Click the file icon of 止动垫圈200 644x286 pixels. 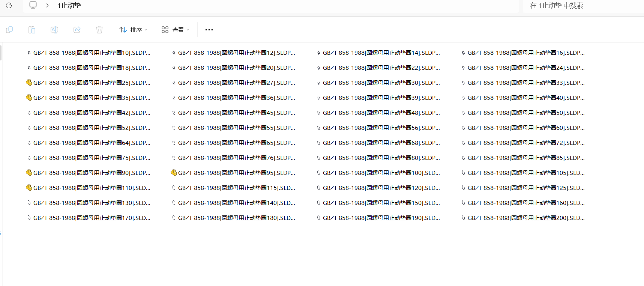pyautogui.click(x=463, y=218)
